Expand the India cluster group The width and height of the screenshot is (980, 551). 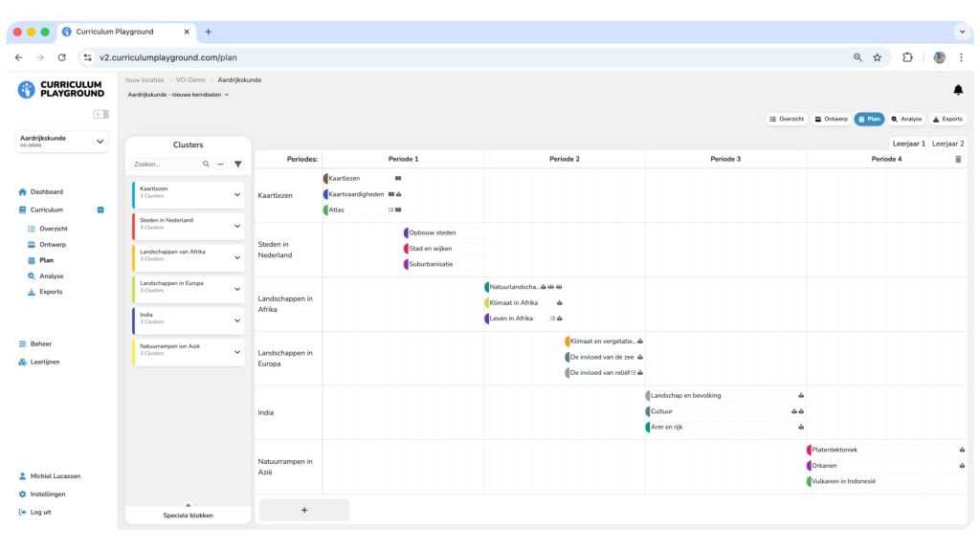click(x=237, y=320)
